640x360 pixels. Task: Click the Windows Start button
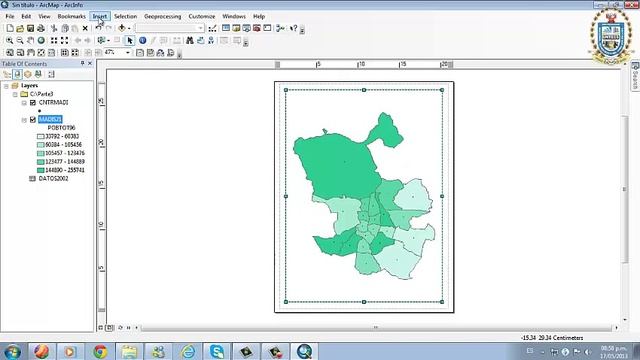click(13, 351)
